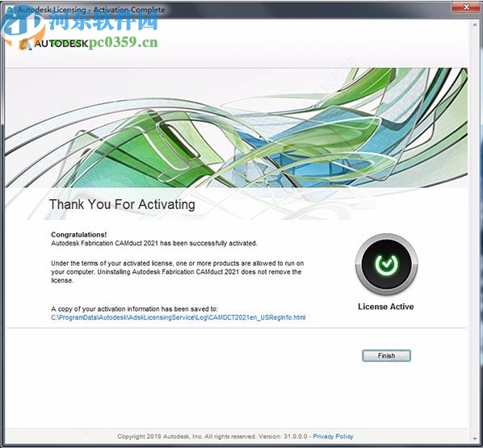
Task: Click the 'Congratulations!' text
Action: (79, 235)
